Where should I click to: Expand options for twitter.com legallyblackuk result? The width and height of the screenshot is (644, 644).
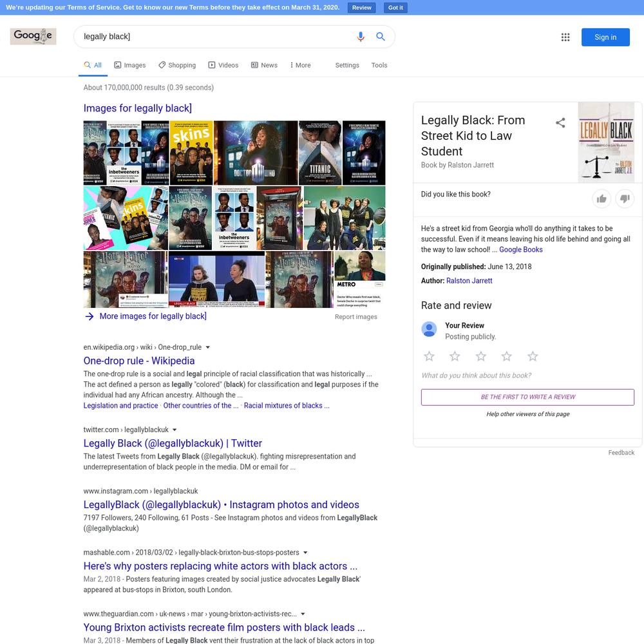coord(175,430)
